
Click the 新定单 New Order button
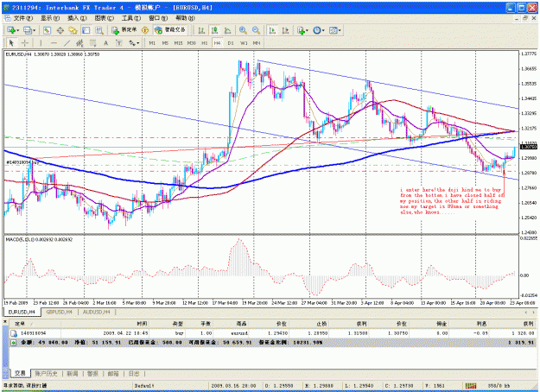pos(124,30)
